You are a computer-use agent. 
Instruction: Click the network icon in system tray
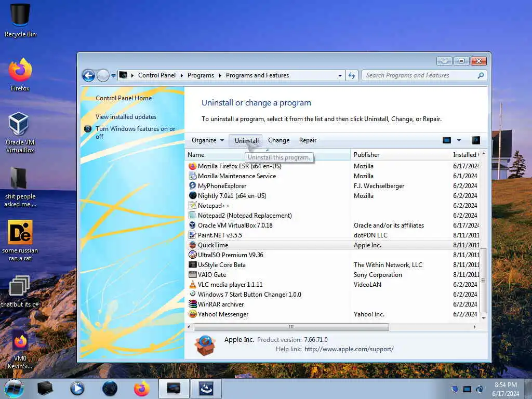tap(467, 389)
